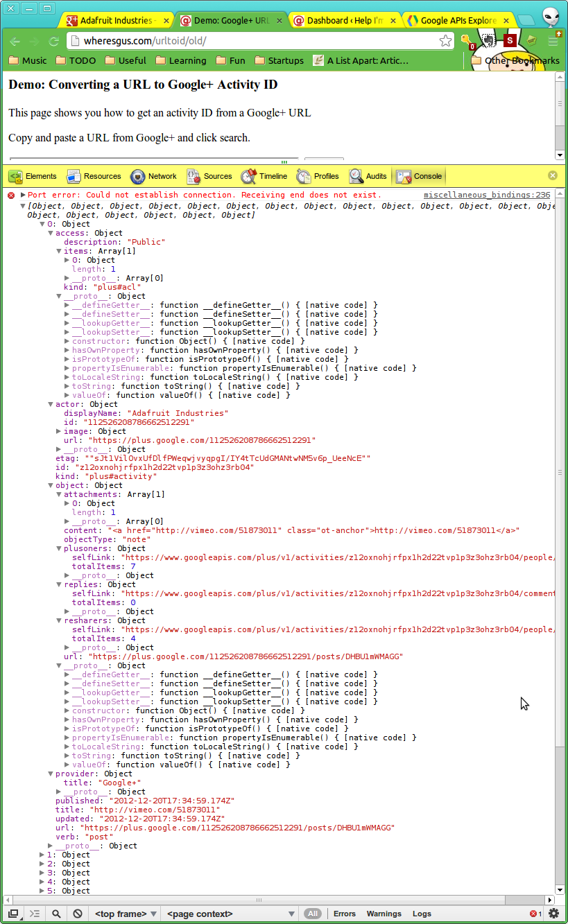
Task: Collapse the replies object node
Action: pos(58,584)
